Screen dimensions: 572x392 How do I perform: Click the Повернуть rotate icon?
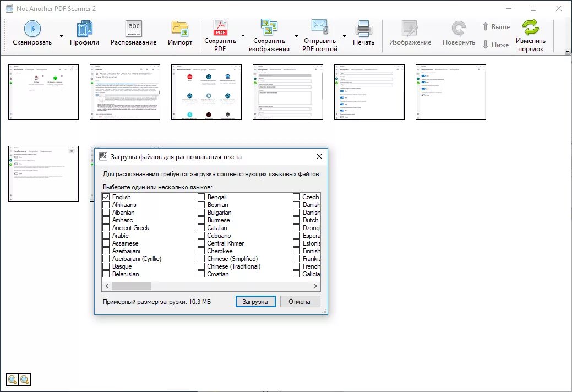459,29
